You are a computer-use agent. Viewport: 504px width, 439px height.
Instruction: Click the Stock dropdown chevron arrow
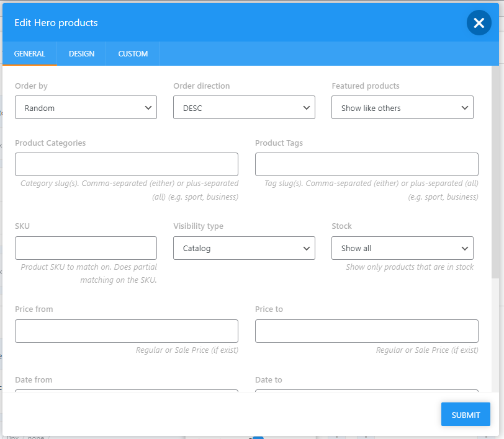pyautogui.click(x=465, y=249)
